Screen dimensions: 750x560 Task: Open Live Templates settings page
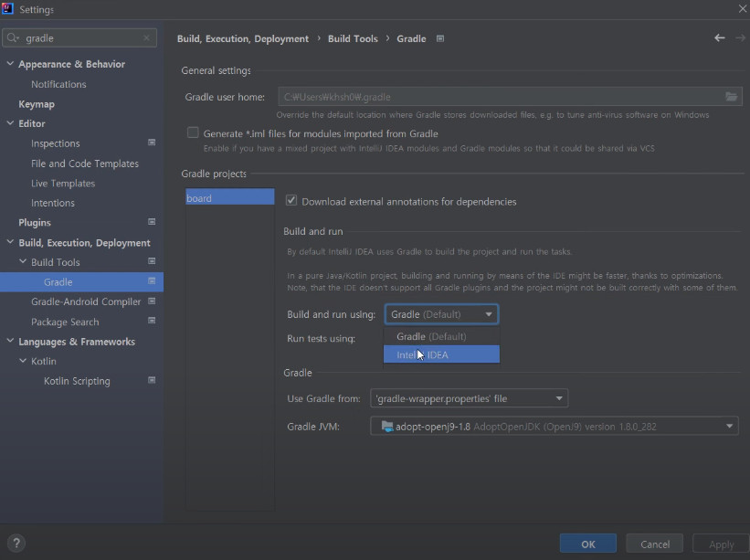point(63,183)
